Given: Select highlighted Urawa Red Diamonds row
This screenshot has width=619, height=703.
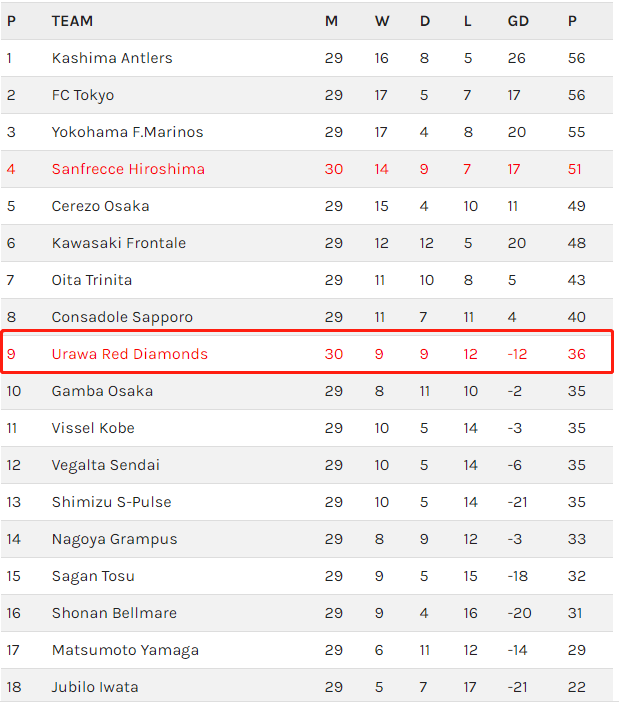Looking at the screenshot, I should point(307,352).
